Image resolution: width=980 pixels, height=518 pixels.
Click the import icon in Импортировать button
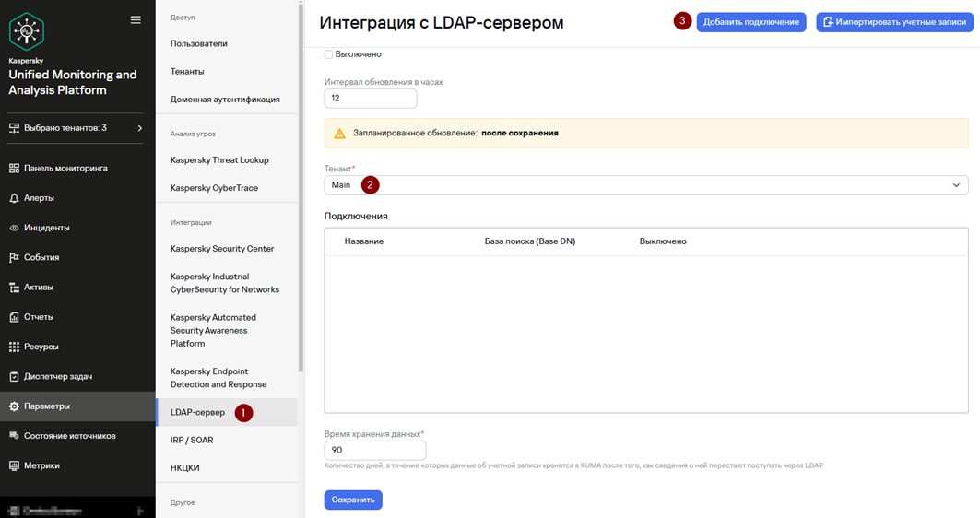point(828,22)
